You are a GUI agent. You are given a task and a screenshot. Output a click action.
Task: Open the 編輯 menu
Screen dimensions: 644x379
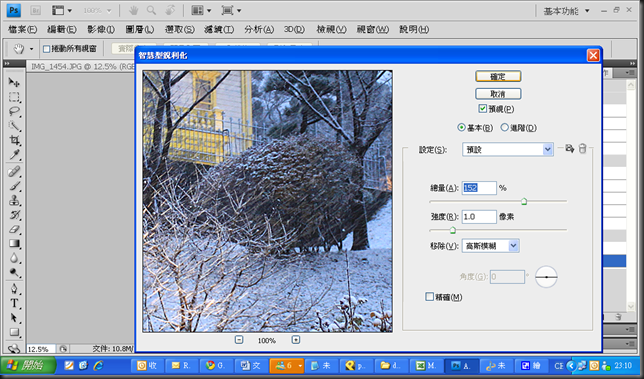tap(62, 30)
